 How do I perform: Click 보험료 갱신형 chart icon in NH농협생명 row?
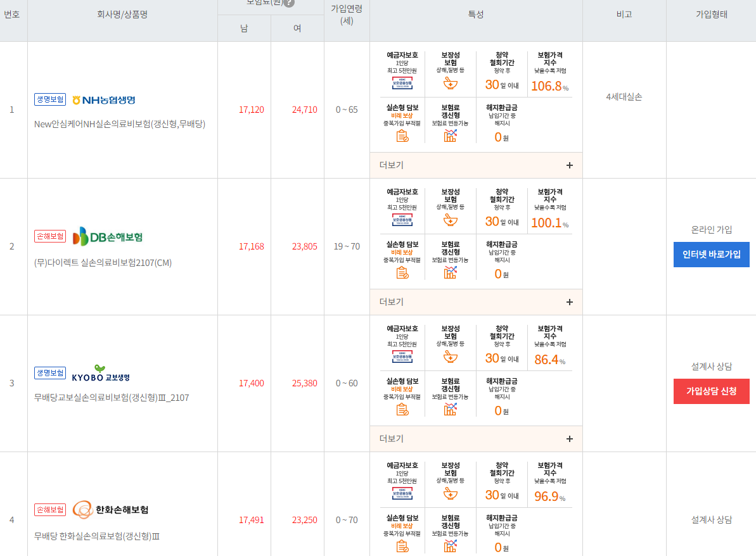451,136
